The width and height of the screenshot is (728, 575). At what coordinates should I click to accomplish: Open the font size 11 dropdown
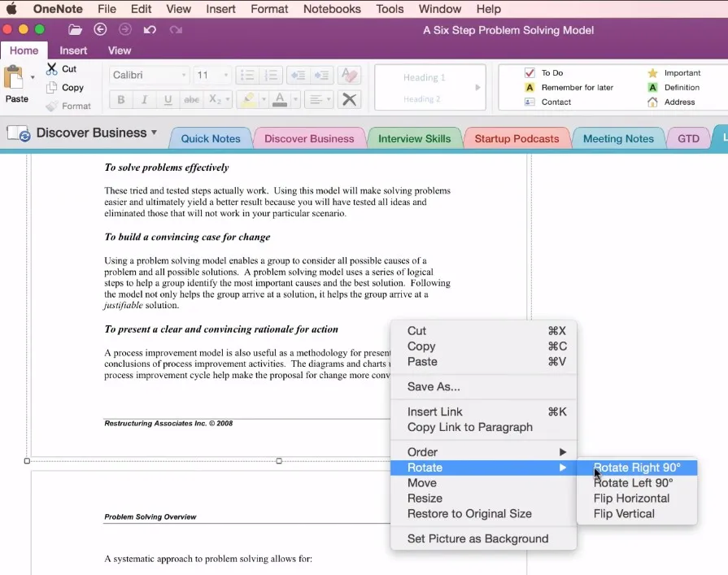207,76
